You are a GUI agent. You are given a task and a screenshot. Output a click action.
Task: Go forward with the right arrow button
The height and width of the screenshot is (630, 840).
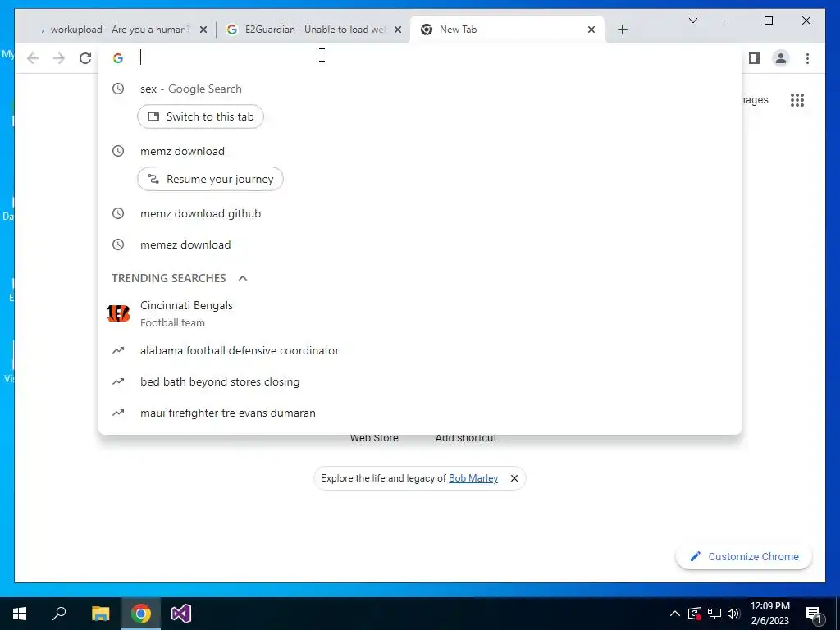click(x=59, y=58)
